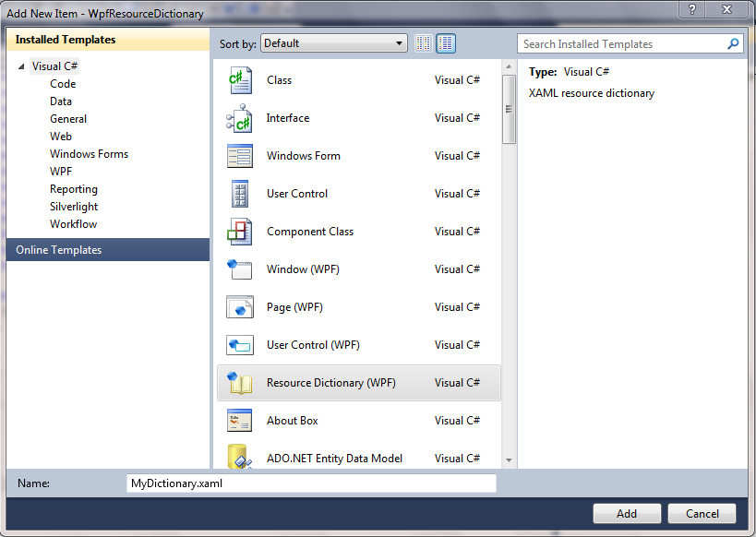This screenshot has height=537, width=756.
Task: Click ADO.NET Entity Data Model name
Action: [334, 459]
